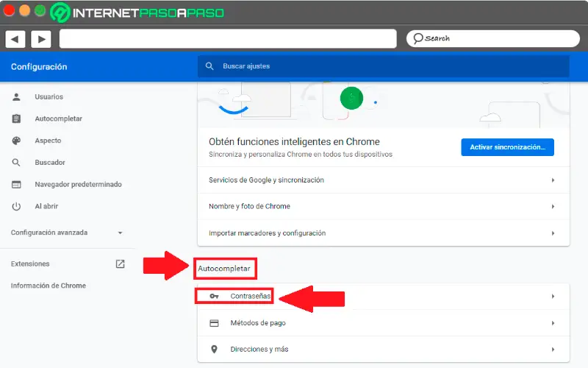The image size is (588, 368).
Task: Expand Configuración avanzada dropdown arrow
Action: (120, 233)
